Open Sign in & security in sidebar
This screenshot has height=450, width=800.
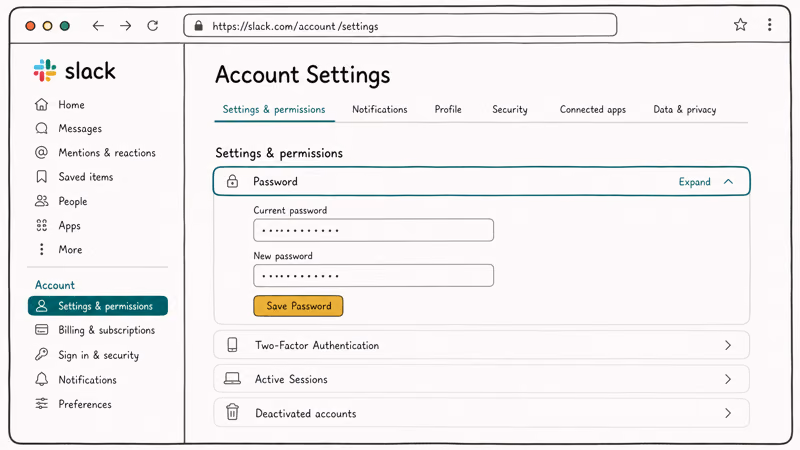click(x=98, y=355)
